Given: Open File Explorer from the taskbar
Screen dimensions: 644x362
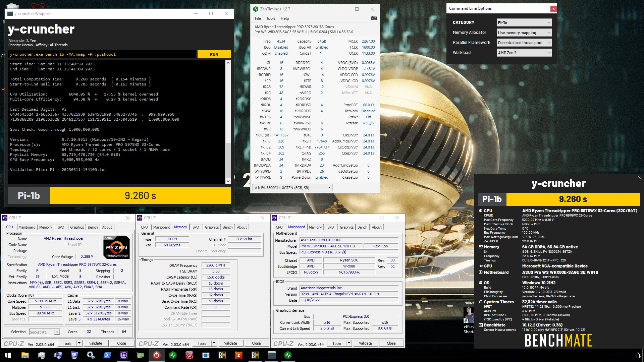Looking at the screenshot, I should (x=25, y=355).
